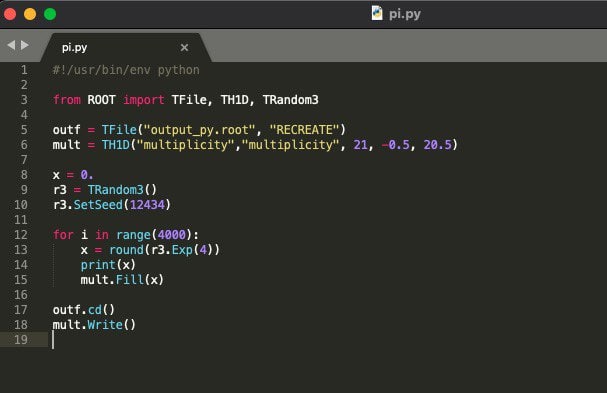
Task: Click 'round' on line 13
Action: 126,250
